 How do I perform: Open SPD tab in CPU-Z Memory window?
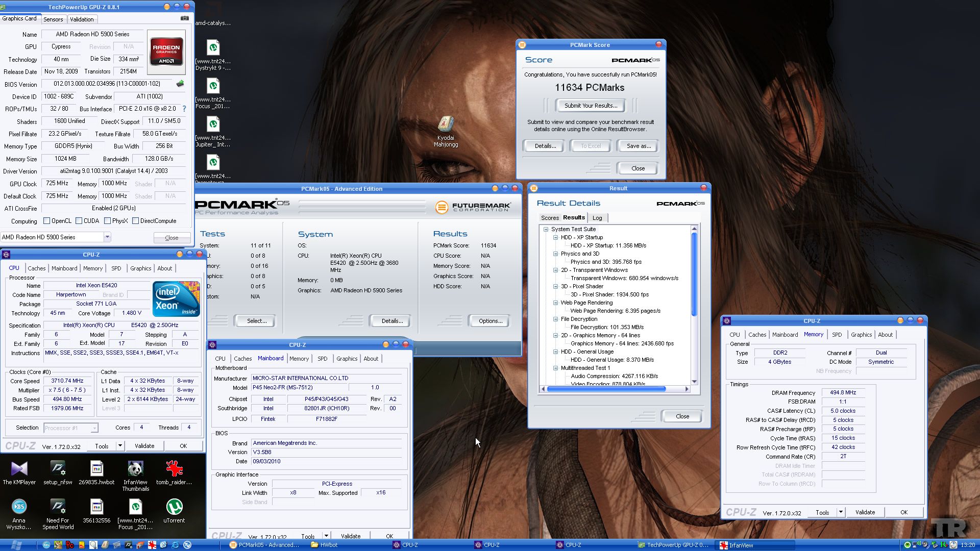(x=837, y=335)
